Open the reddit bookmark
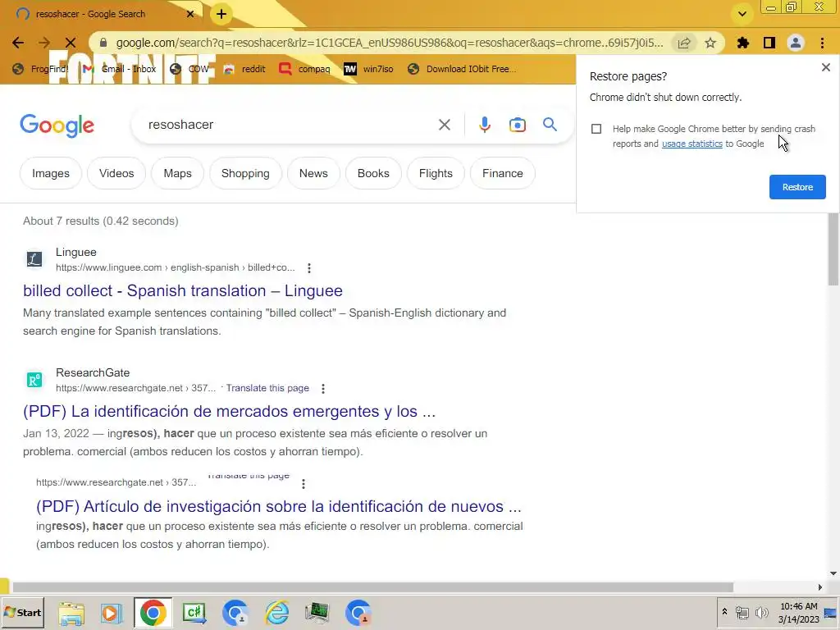Screen dimensions: 840x630 (x=244, y=69)
